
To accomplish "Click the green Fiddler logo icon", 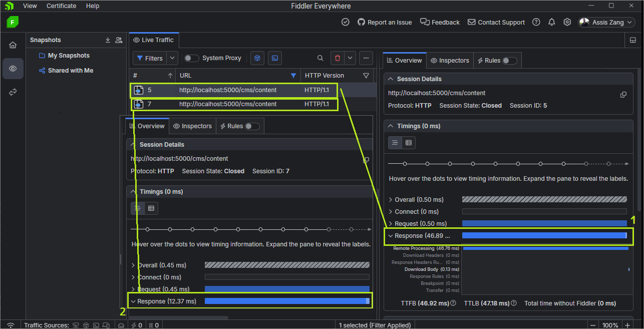I will click(x=13, y=22).
